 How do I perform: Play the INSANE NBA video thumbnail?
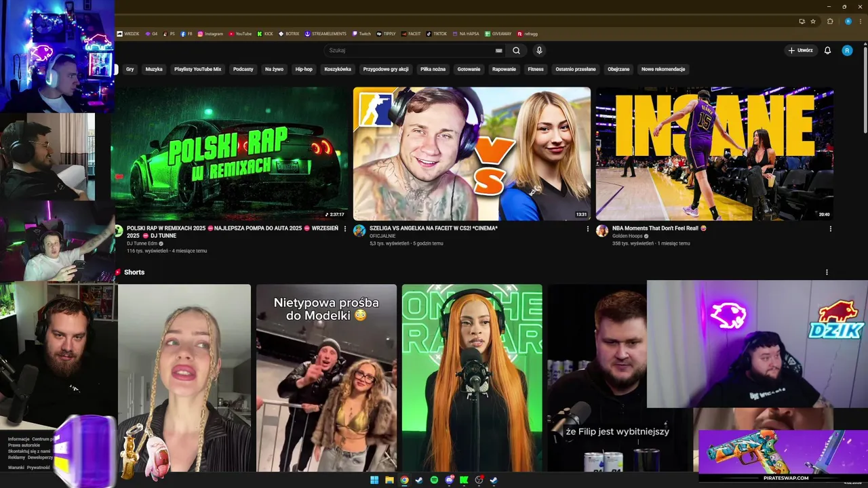(714, 153)
